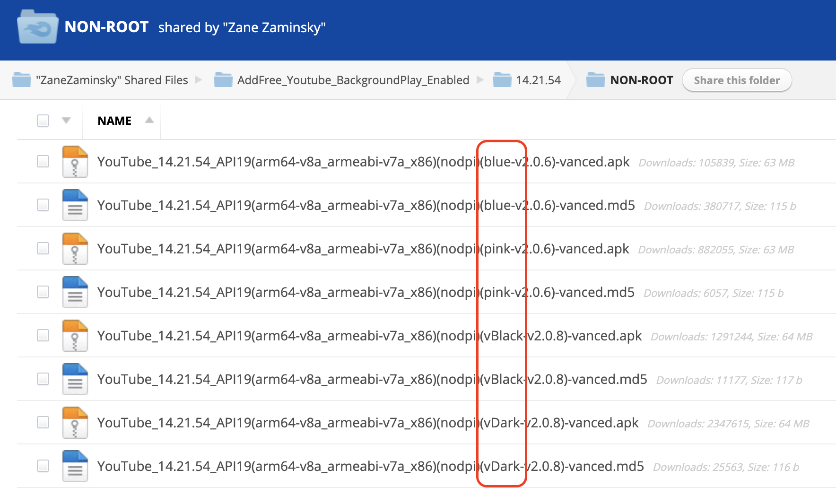Click the NON-ROOT folder icon in breadcrumb

[x=595, y=79]
